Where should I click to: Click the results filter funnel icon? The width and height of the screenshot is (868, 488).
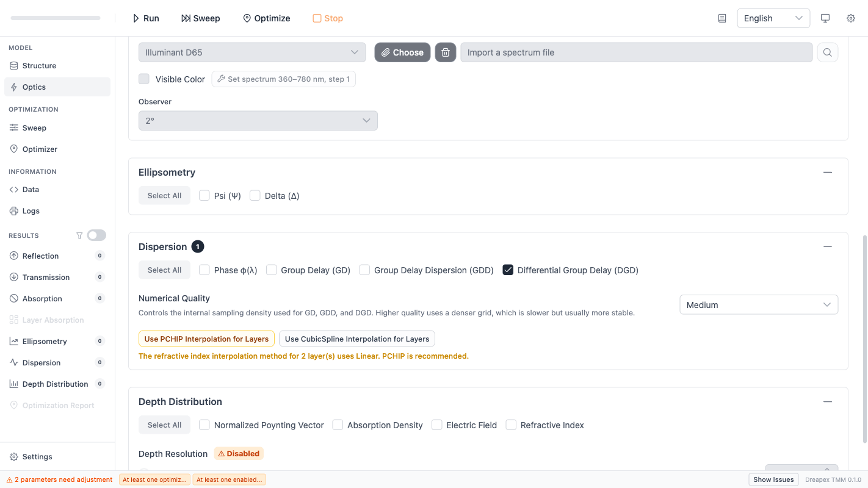tap(79, 235)
